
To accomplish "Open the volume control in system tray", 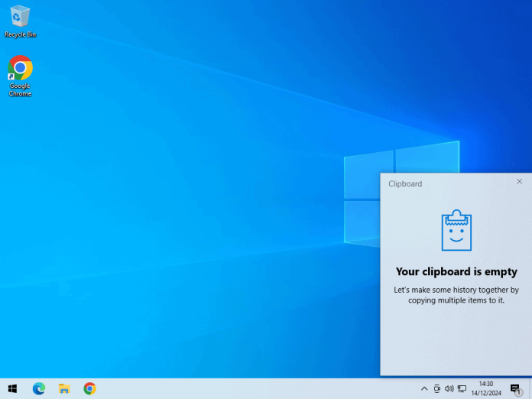I will (449, 388).
